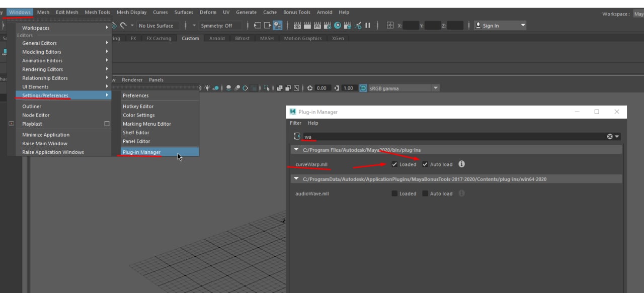Click the exposure value field 0.00

pos(322,88)
